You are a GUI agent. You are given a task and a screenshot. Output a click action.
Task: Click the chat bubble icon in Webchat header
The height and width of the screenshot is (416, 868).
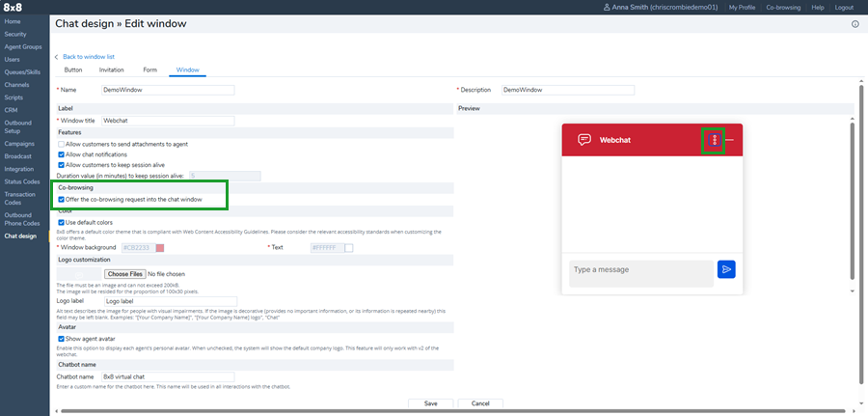click(x=584, y=140)
